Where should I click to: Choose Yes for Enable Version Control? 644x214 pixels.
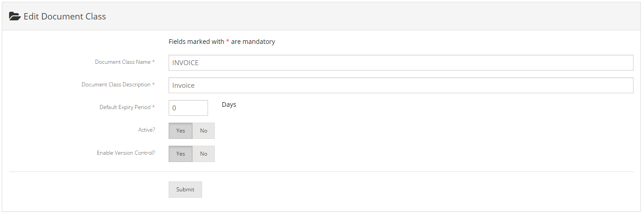(180, 154)
